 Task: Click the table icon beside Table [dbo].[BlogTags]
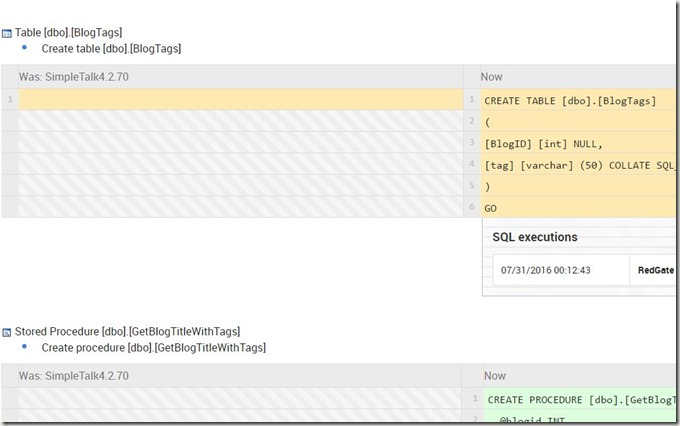click(x=8, y=33)
